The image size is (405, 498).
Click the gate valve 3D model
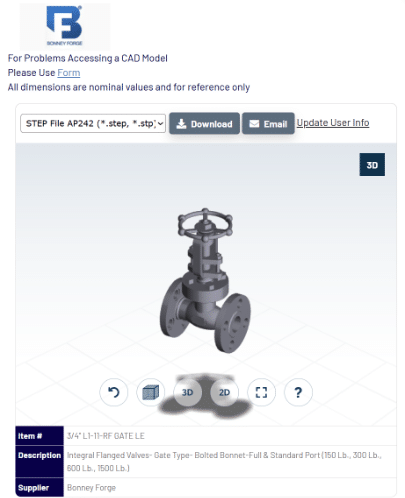click(205, 280)
